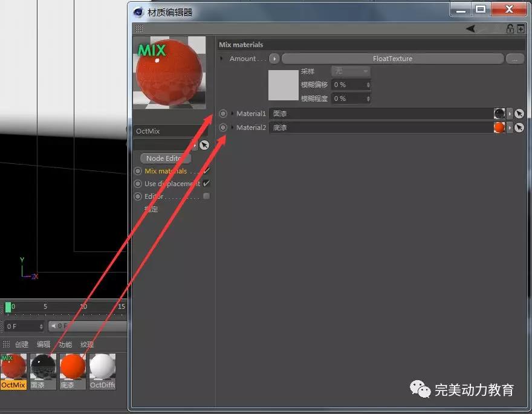Open the 创建 menu in material manager
This screenshot has width=532, height=414.
pos(22,344)
